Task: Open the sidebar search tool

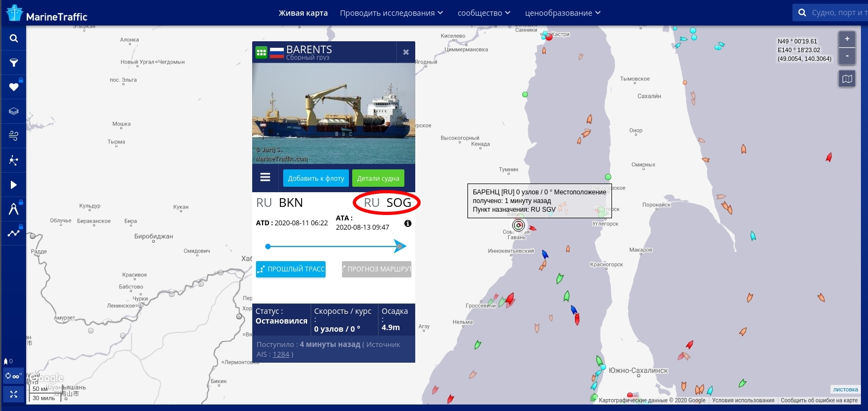Action: pos(14,39)
